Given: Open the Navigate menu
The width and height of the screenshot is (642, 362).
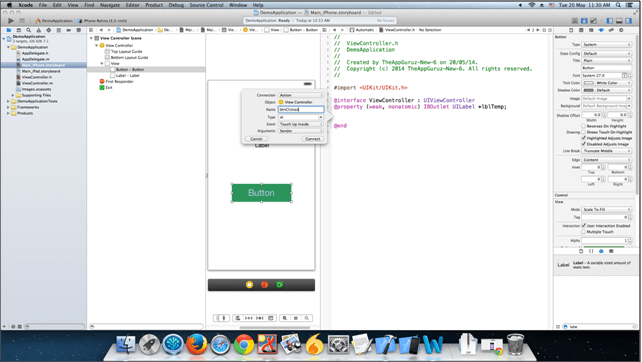Looking at the screenshot, I should (x=110, y=5).
